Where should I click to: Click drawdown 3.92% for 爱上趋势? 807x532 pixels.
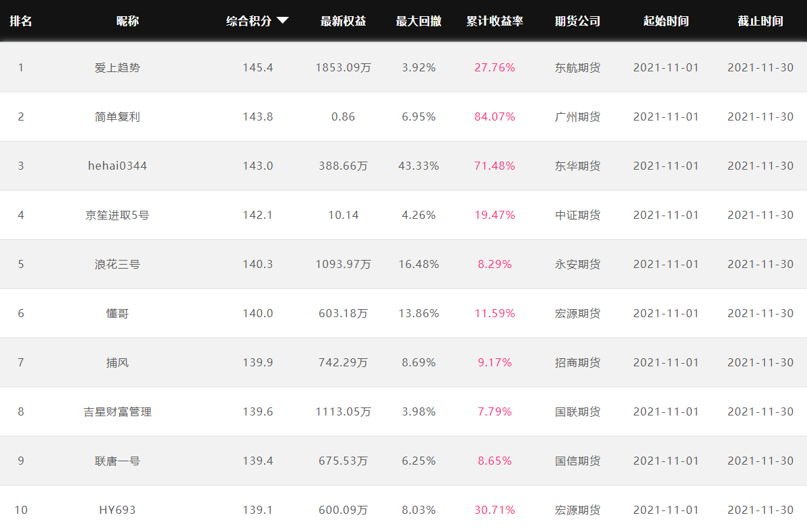pos(418,67)
